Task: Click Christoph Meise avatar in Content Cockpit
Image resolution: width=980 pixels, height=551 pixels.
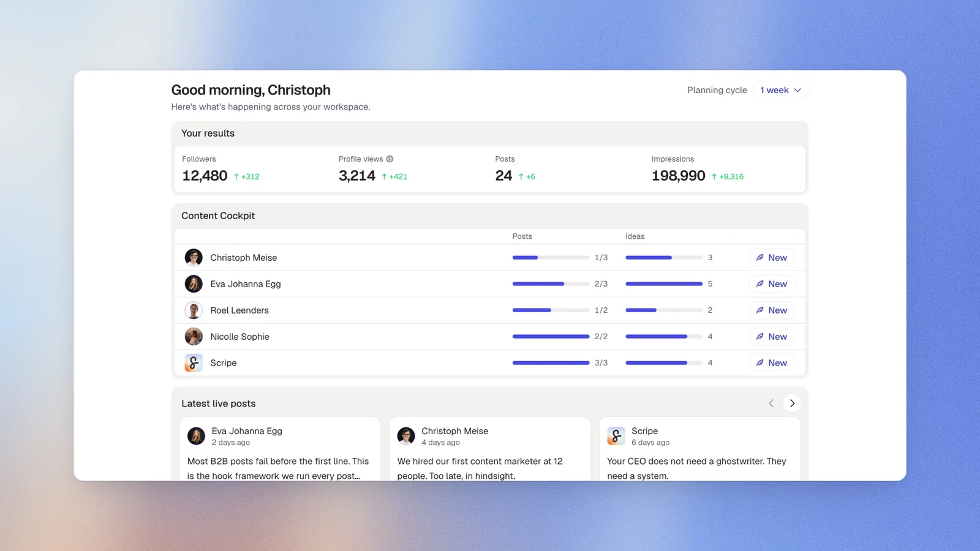Action: click(x=194, y=258)
